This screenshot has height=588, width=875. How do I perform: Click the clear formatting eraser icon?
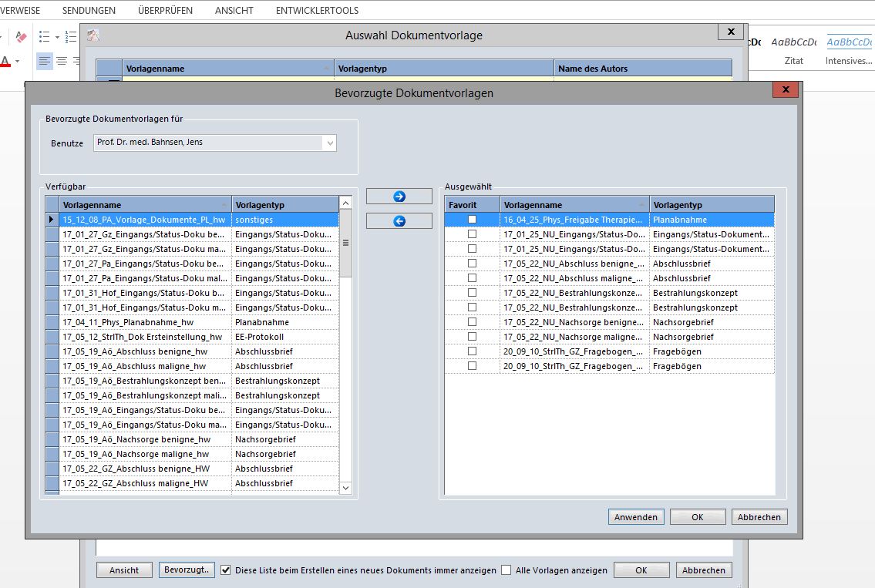[21, 36]
